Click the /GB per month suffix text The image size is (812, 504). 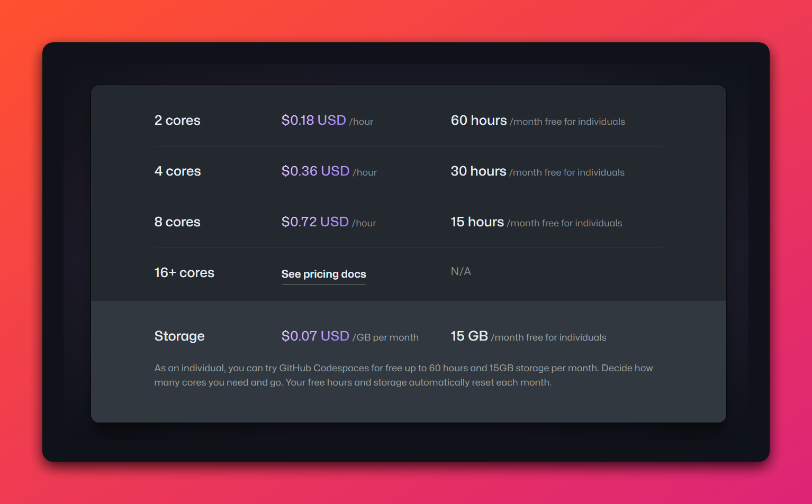point(385,337)
